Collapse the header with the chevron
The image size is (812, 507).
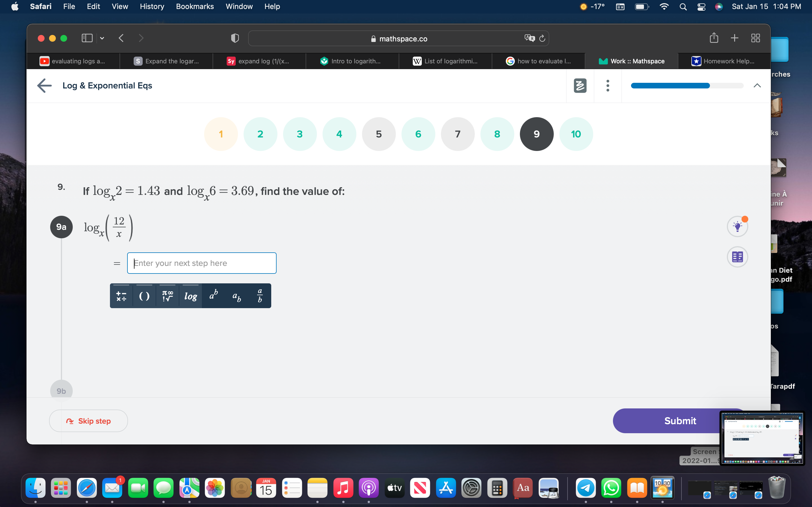point(757,86)
